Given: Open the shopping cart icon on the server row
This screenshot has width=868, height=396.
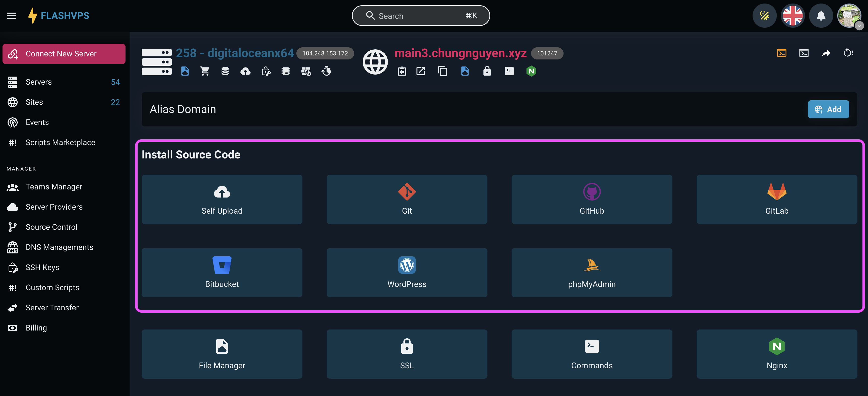Looking at the screenshot, I should 205,71.
